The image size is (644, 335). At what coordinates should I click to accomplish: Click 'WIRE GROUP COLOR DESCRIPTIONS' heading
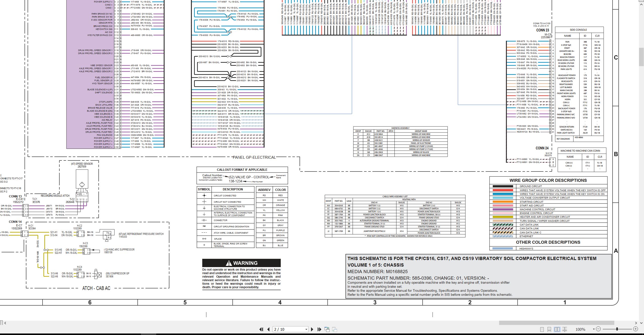pos(548,180)
